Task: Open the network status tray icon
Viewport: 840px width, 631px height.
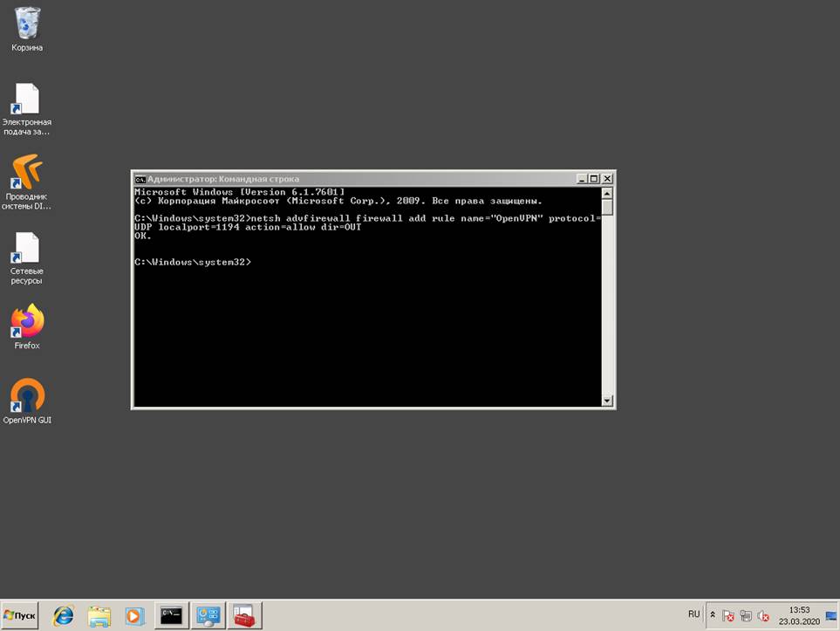Action: coord(746,616)
